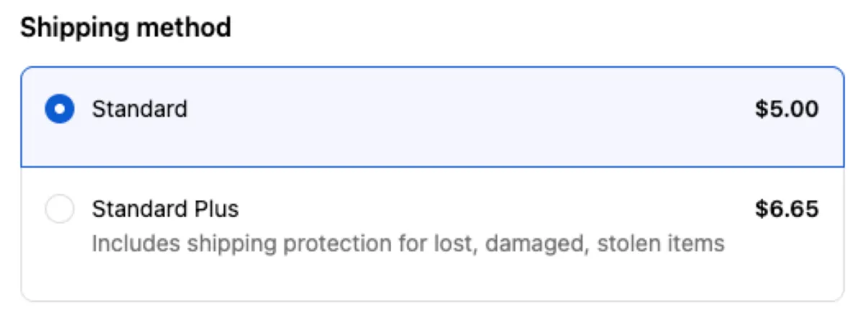
Task: Click the shipping protection description text
Action: coord(407,244)
